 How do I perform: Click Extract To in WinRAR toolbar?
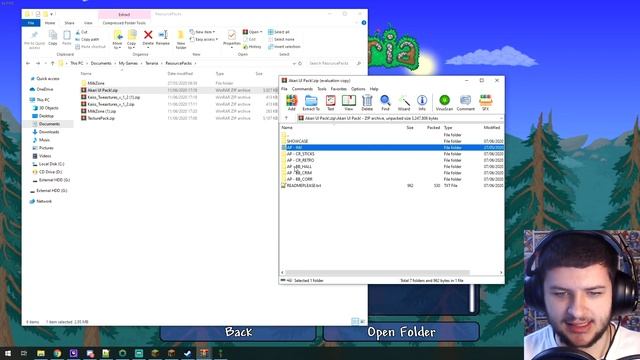pos(311,102)
